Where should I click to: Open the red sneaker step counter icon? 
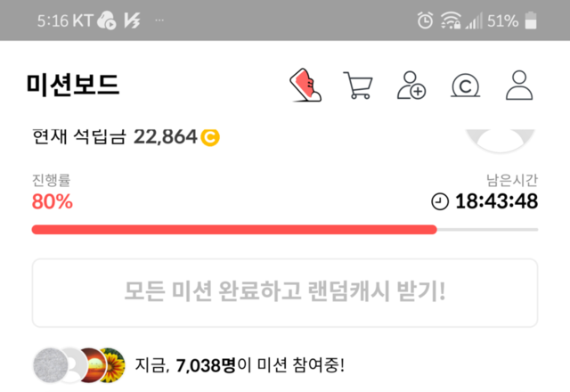click(305, 86)
